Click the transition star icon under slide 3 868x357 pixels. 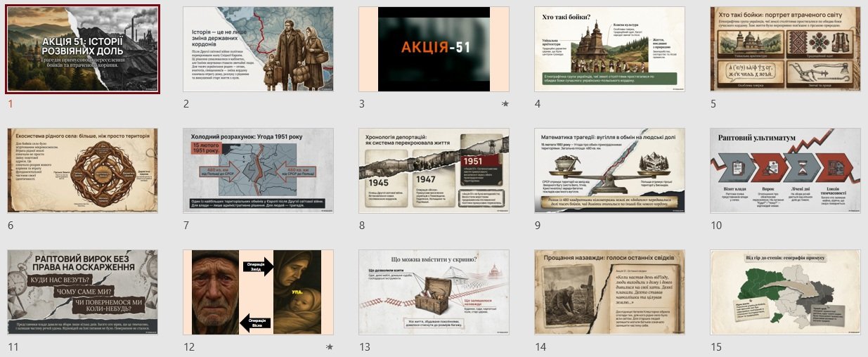(505, 104)
